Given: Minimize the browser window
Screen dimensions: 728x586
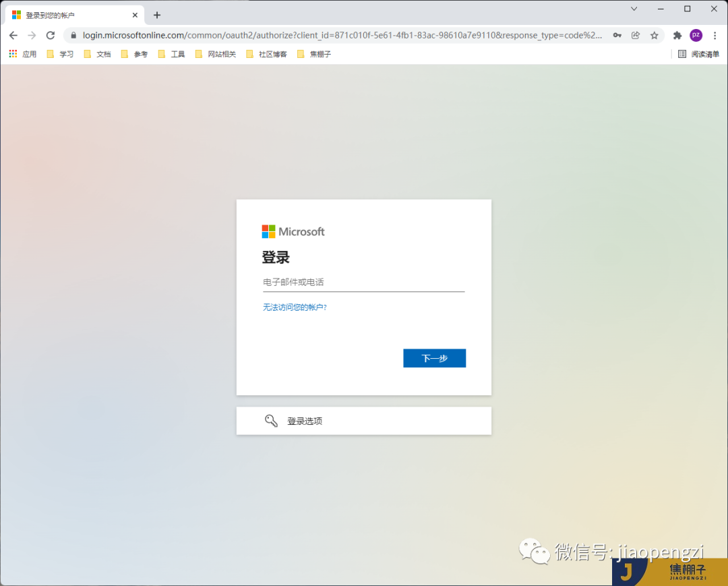Looking at the screenshot, I should pos(661,9).
